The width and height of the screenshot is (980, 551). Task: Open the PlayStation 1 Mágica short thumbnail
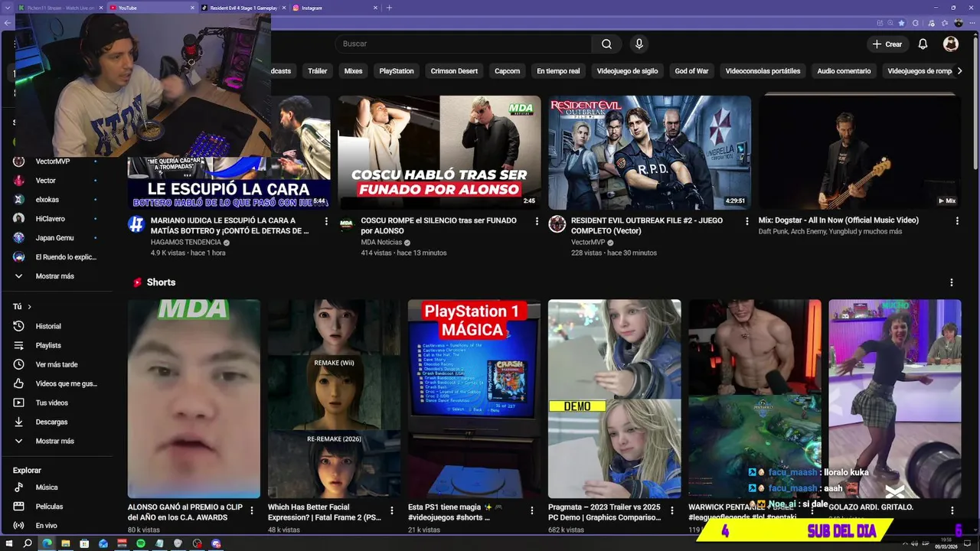(x=474, y=399)
